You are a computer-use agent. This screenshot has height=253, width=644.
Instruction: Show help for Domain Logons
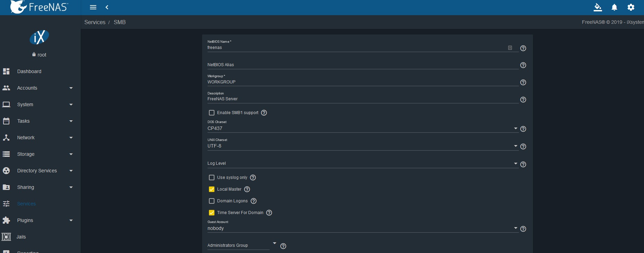[253, 201]
